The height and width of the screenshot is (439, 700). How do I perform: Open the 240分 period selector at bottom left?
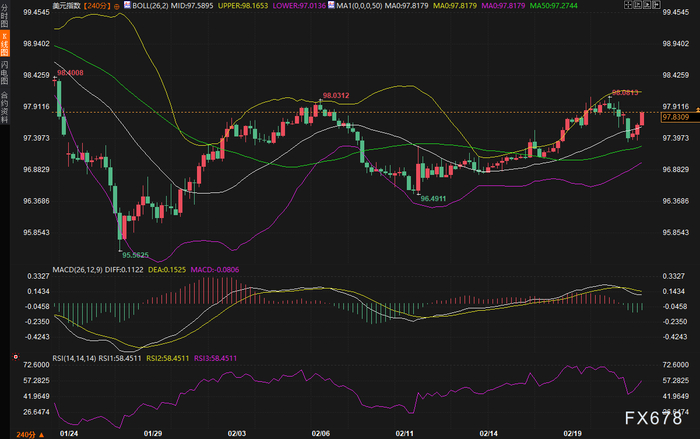tap(26, 435)
